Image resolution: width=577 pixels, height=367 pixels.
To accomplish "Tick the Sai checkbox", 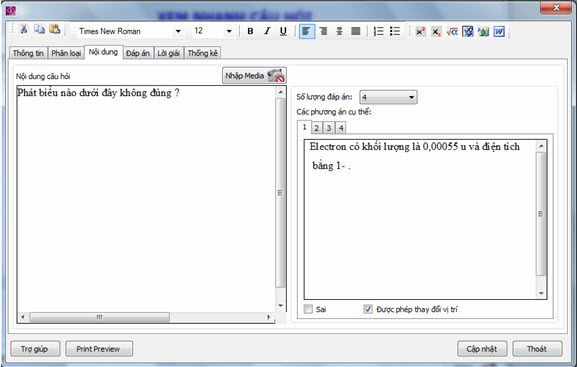I will 308,309.
